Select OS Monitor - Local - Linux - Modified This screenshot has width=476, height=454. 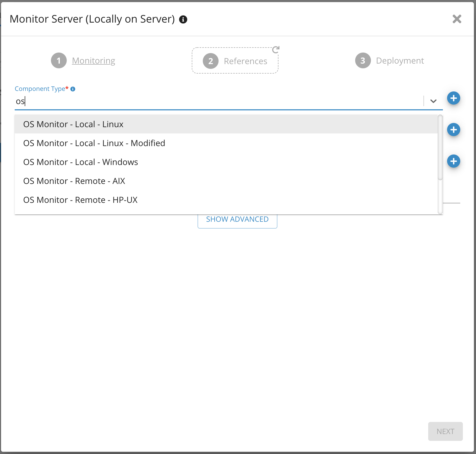[94, 143]
